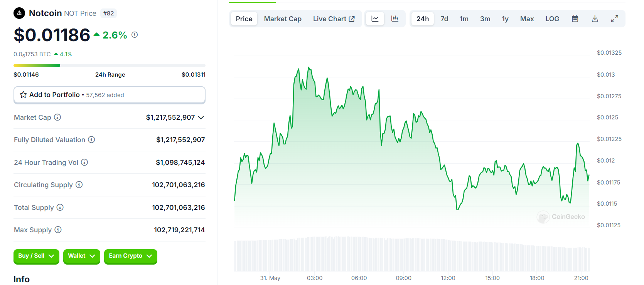Switch to the line chart view icon

(375, 19)
